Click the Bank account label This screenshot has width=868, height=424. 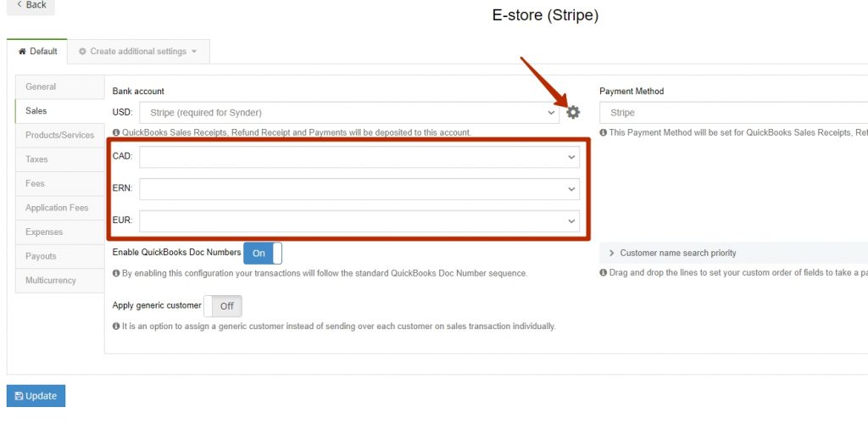pos(138,91)
